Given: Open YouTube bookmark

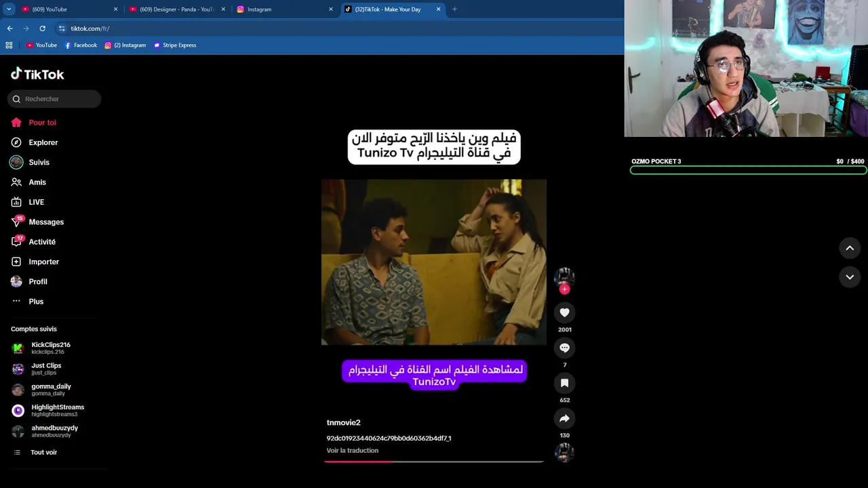Looking at the screenshot, I should [x=41, y=45].
